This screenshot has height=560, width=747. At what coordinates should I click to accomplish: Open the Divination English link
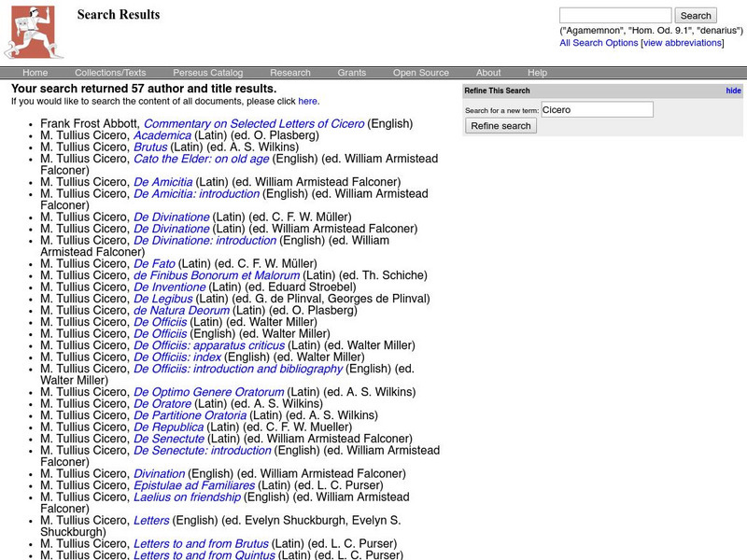159,474
